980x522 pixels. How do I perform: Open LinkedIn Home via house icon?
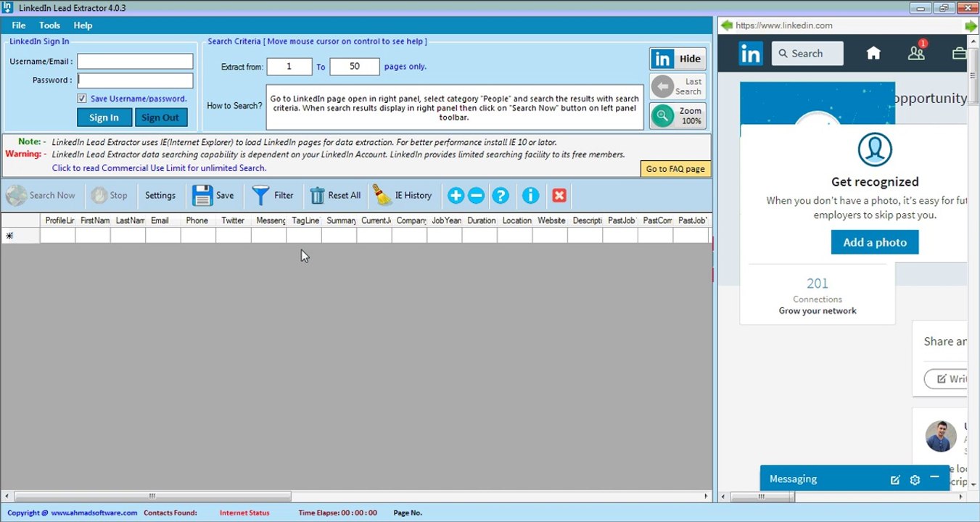(873, 53)
